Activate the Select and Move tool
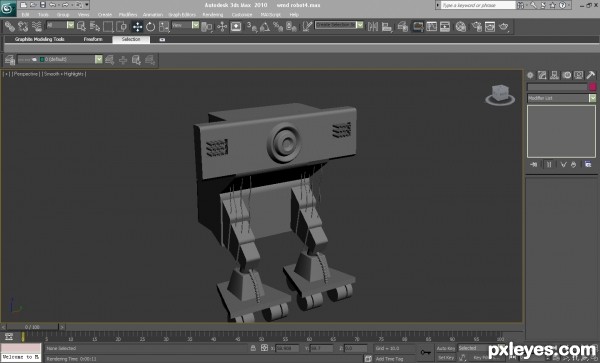600x363 pixels. (x=137, y=26)
